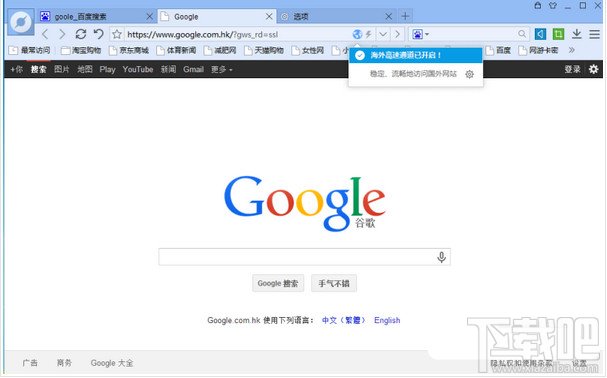The height and width of the screenshot is (378, 607).
Task: Expand the 更多 dropdown menu
Action: pos(221,69)
